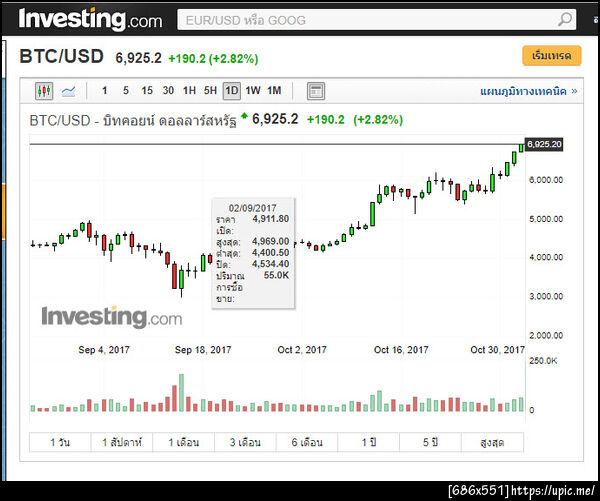This screenshot has width=600, height=501.
Task: Open the news calendar icon in toolbar
Action: [x=316, y=91]
